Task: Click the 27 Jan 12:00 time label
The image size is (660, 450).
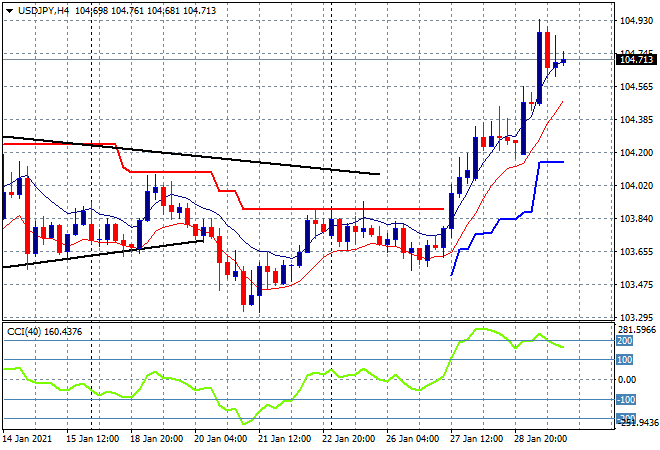Action: 476,439
